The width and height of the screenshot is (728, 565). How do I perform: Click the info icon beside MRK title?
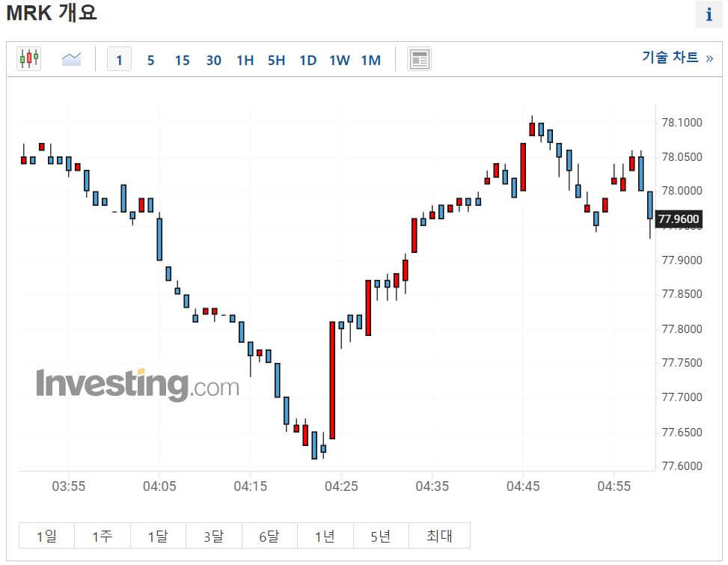pos(709,14)
